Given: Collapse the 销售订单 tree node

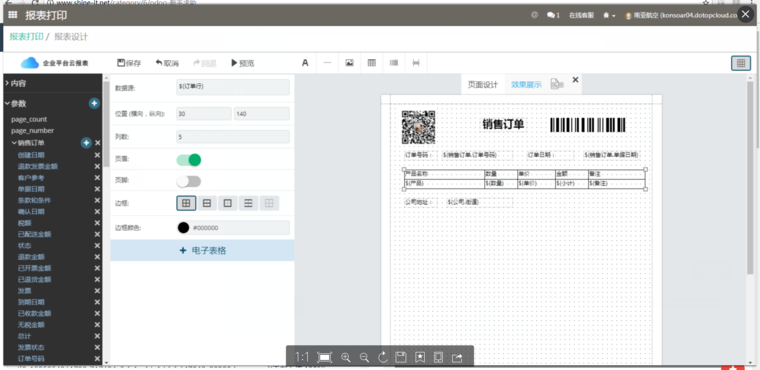Looking at the screenshot, I should 14,143.
